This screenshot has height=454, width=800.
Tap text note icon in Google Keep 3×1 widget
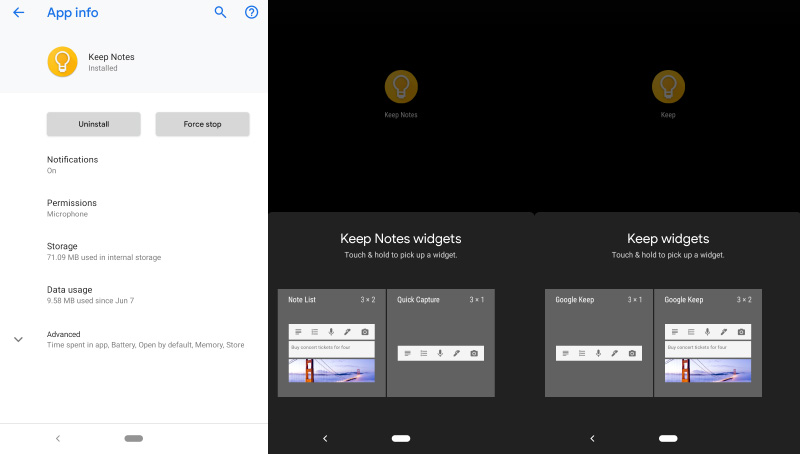566,354
